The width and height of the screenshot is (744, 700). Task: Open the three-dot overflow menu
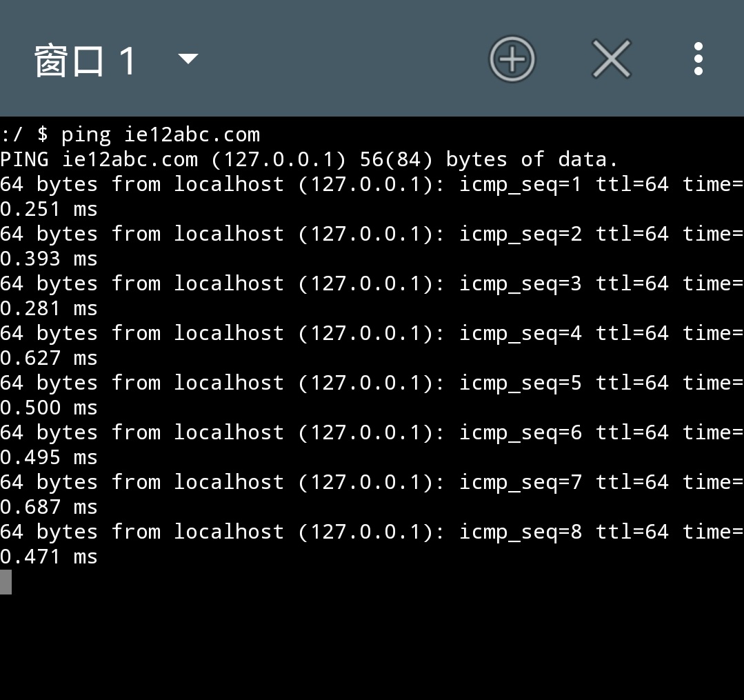tap(698, 59)
